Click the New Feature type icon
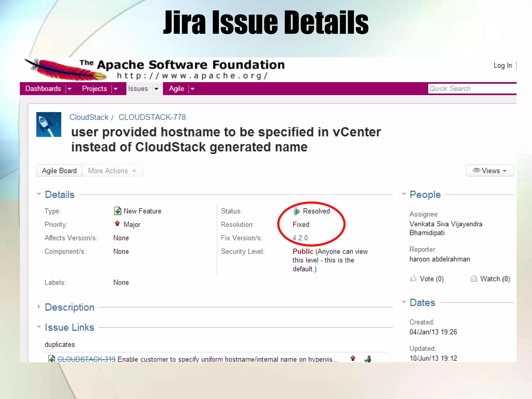 coord(118,211)
